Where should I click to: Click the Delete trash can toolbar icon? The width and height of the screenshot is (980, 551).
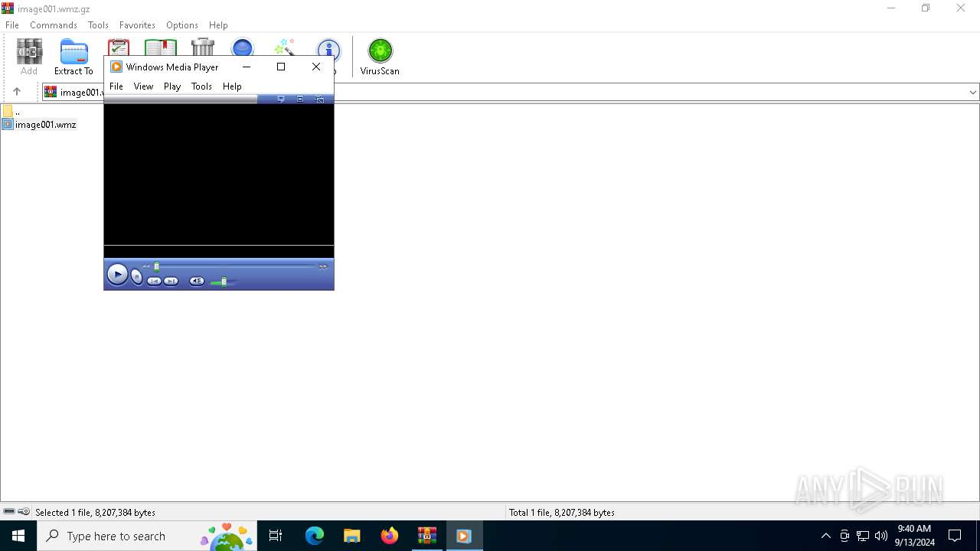pos(203,46)
